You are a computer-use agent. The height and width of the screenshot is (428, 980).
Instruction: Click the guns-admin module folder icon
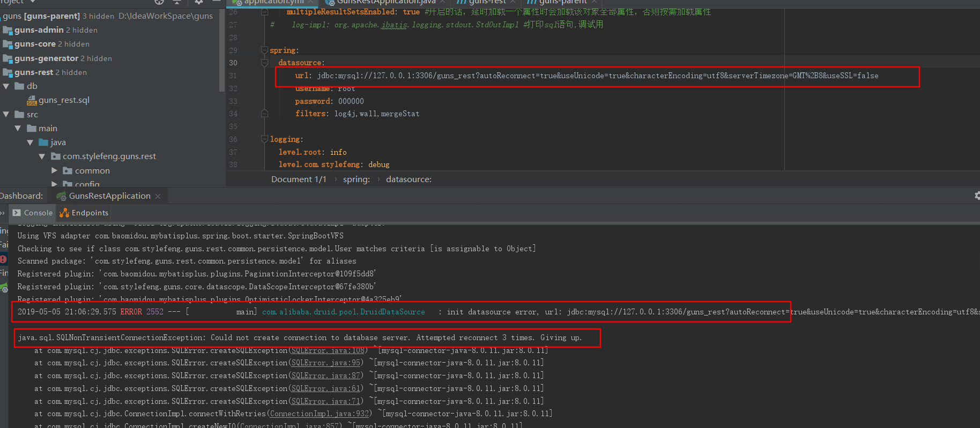8,30
